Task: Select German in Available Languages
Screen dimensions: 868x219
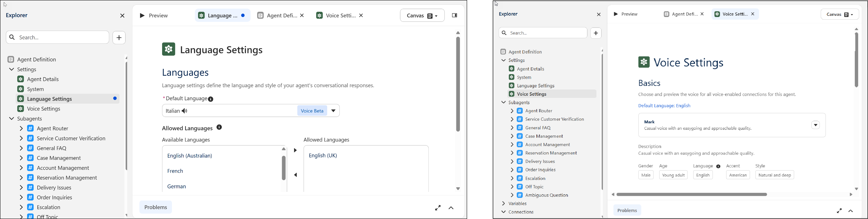Action: click(177, 186)
